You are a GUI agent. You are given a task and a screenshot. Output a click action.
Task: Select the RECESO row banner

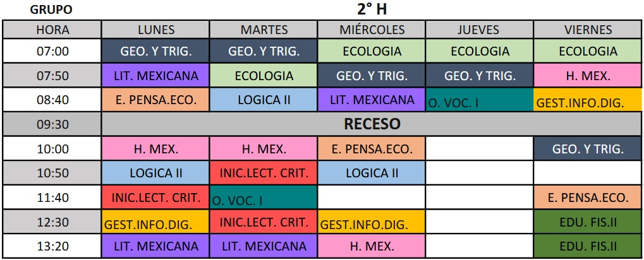click(372, 124)
